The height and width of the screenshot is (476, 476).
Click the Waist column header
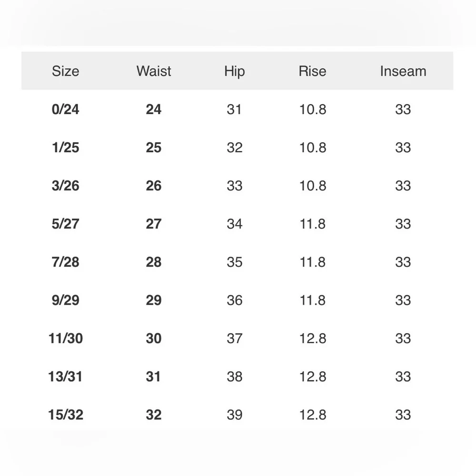(x=154, y=71)
